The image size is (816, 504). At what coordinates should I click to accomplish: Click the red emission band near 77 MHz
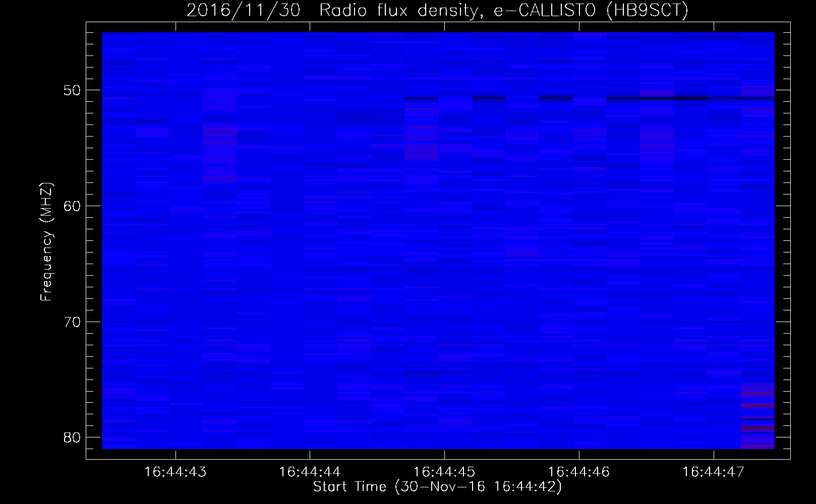tap(757, 405)
